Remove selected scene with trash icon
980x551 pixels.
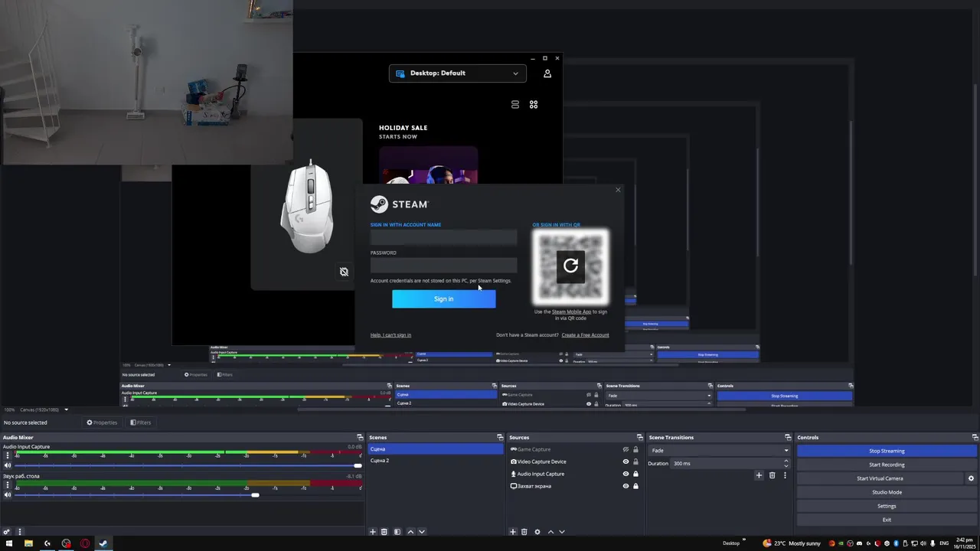click(384, 532)
